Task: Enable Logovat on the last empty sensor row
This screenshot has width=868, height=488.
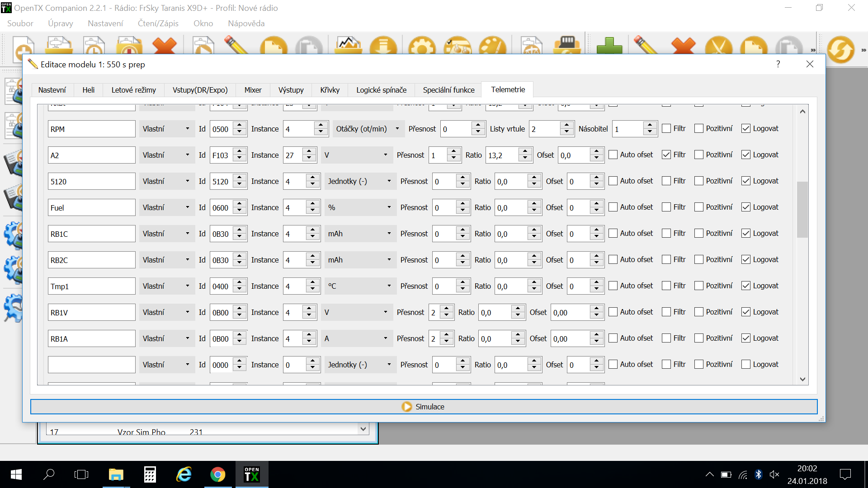Action: click(x=746, y=365)
